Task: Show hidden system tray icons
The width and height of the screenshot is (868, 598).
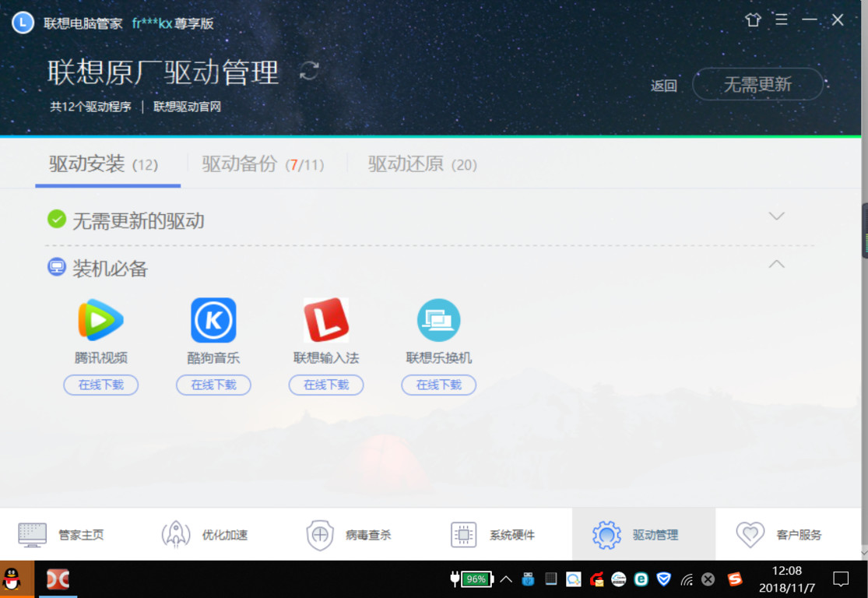Action: tap(506, 579)
